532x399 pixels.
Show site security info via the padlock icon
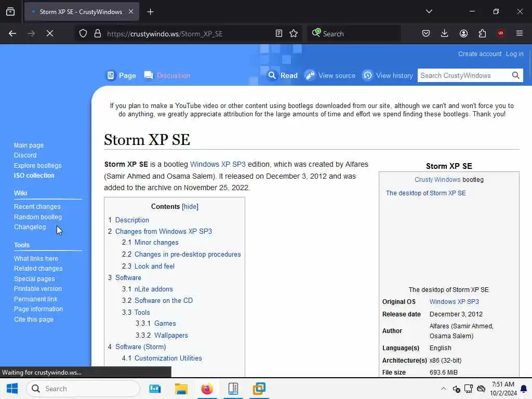(97, 33)
